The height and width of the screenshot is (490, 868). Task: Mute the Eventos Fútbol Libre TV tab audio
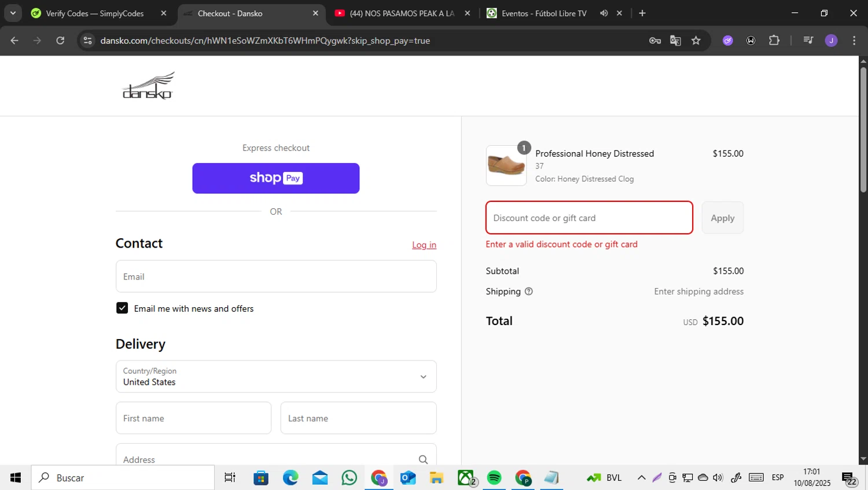click(604, 13)
